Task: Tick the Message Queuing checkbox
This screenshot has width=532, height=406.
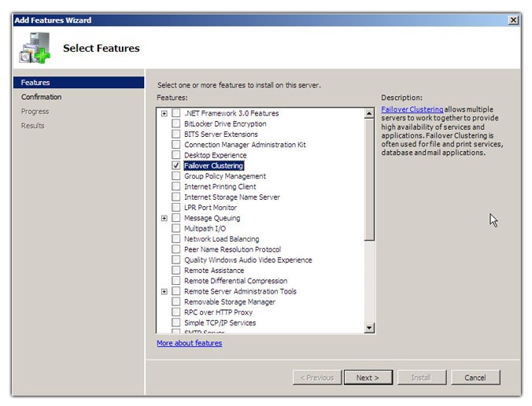Action: 175,217
